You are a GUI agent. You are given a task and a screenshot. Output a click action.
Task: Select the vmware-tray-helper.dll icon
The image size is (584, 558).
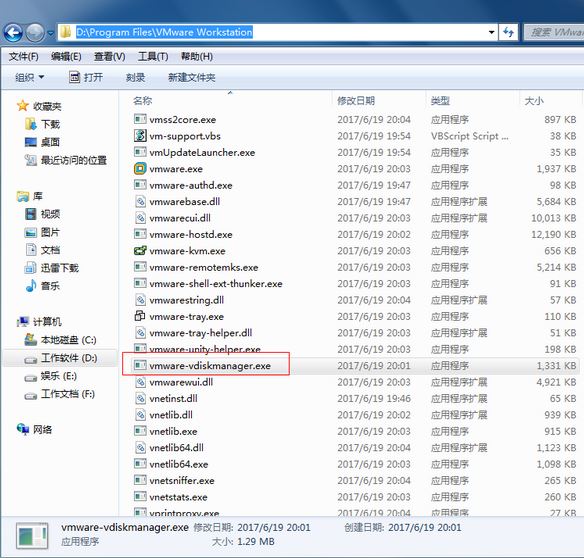pos(140,333)
